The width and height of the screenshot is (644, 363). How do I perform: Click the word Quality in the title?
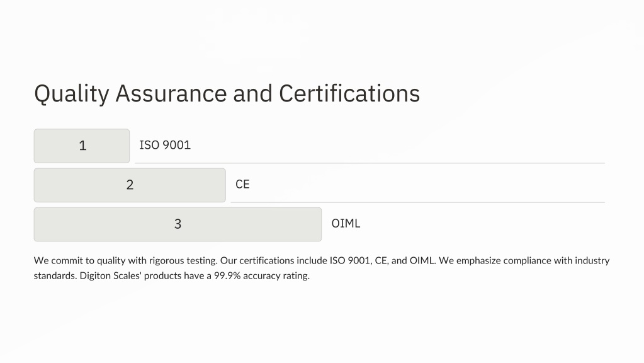coord(72,94)
